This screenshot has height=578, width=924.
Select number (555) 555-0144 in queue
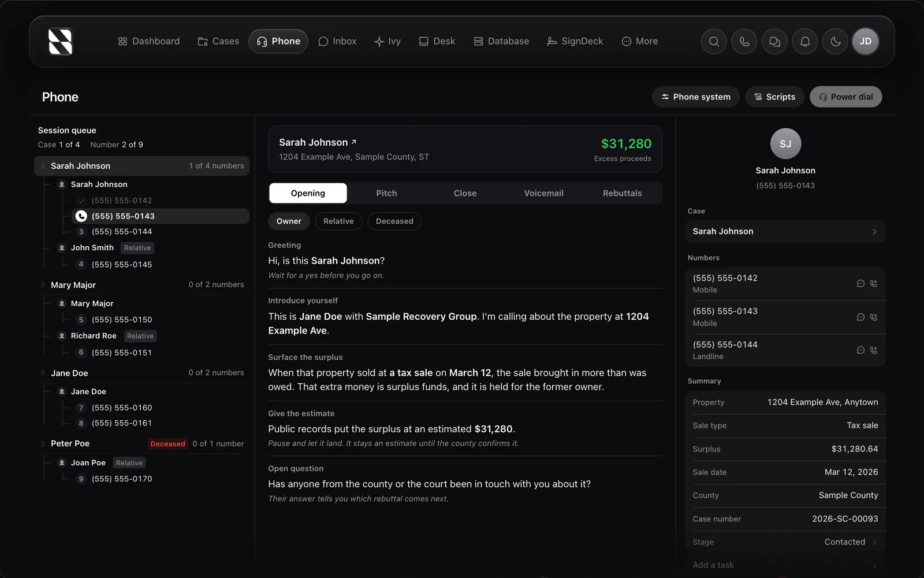click(x=162, y=232)
